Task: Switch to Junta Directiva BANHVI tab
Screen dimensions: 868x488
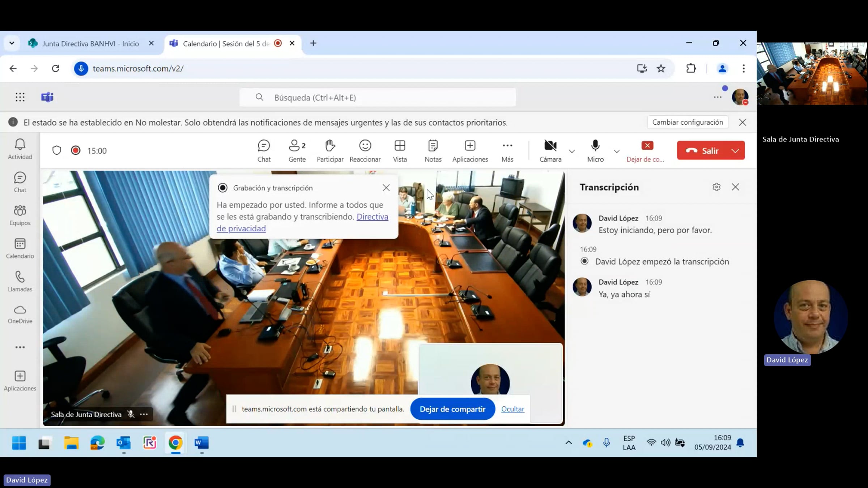Action: point(91,43)
